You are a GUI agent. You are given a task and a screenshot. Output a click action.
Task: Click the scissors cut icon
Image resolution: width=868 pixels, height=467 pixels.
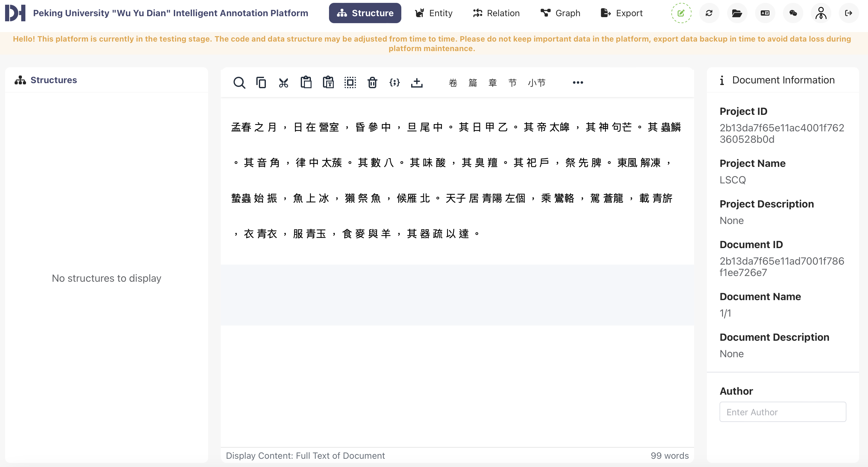click(x=283, y=82)
